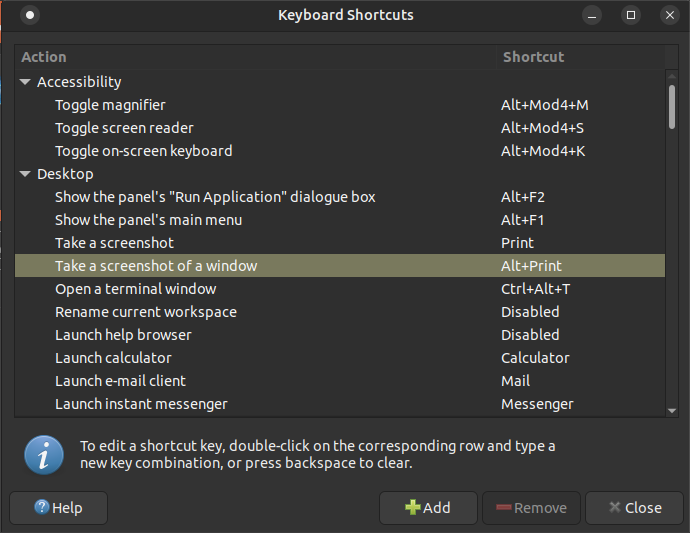This screenshot has width=690, height=533.
Task: Select Launch help browser entry
Action: tap(123, 335)
